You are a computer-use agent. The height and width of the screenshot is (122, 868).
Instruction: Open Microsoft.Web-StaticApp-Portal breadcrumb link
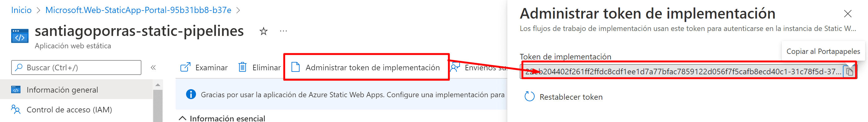pos(138,11)
